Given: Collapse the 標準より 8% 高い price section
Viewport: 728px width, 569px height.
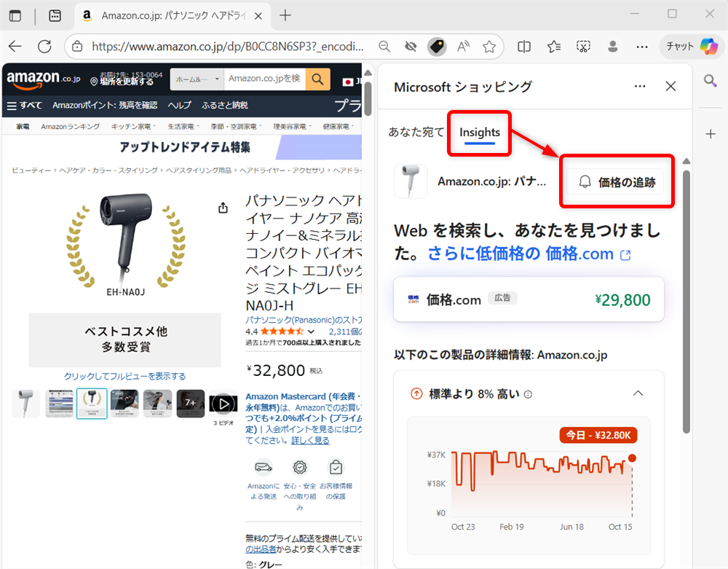Looking at the screenshot, I should tap(638, 393).
